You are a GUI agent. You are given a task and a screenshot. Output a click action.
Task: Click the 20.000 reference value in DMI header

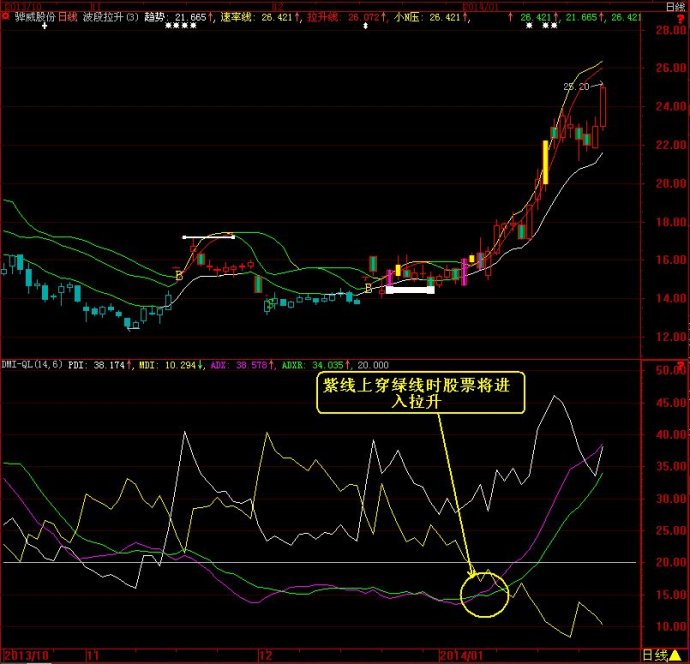click(x=373, y=365)
